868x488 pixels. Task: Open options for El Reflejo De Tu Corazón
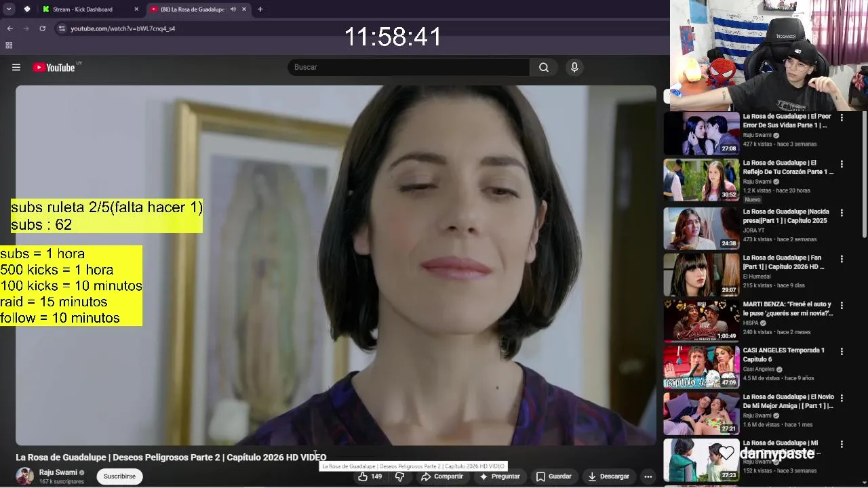point(842,164)
